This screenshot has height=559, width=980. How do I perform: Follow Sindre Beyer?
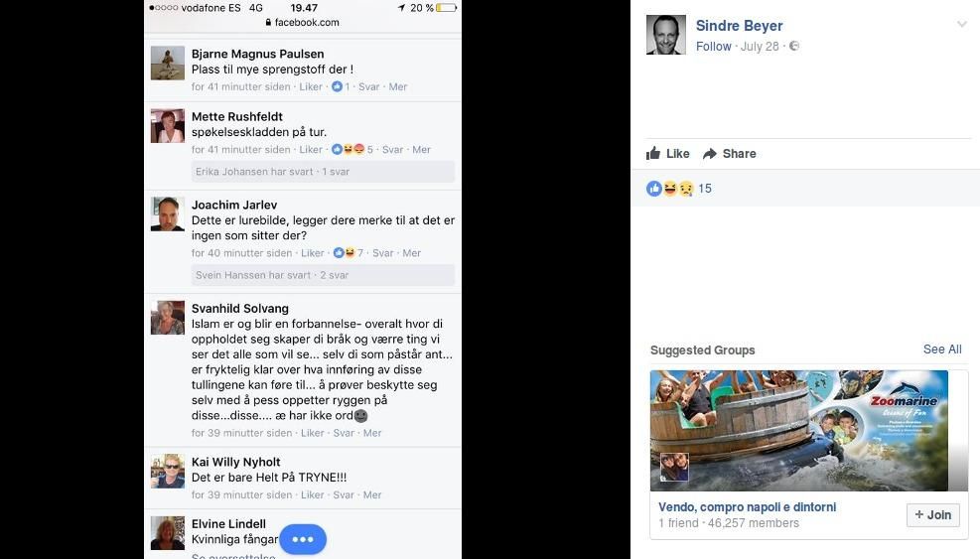point(713,47)
